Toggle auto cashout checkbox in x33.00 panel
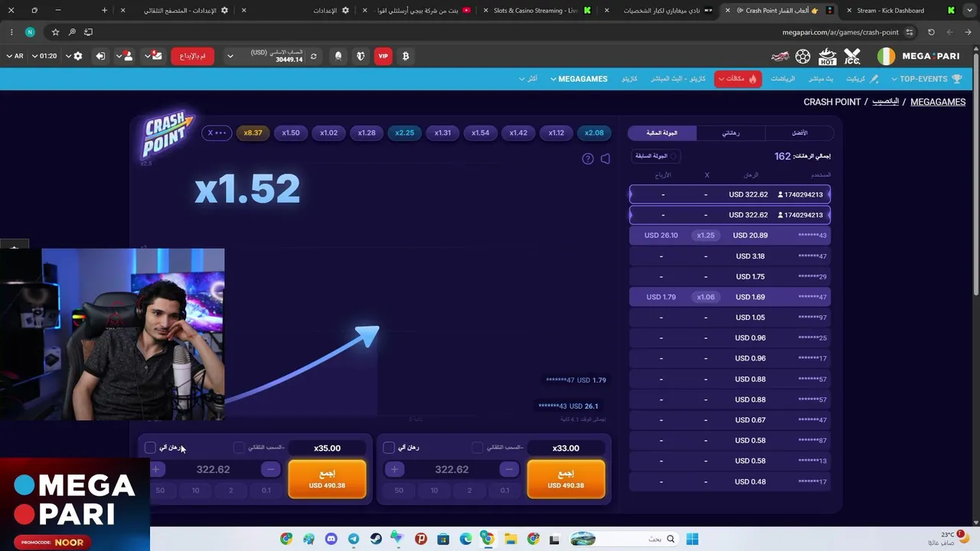This screenshot has height=551, width=980. point(478,448)
